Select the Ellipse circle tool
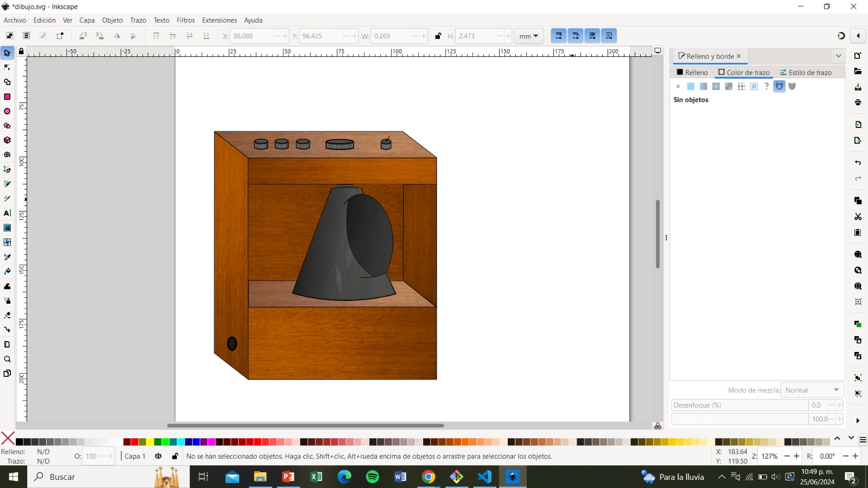This screenshot has height=488, width=868. [x=7, y=111]
